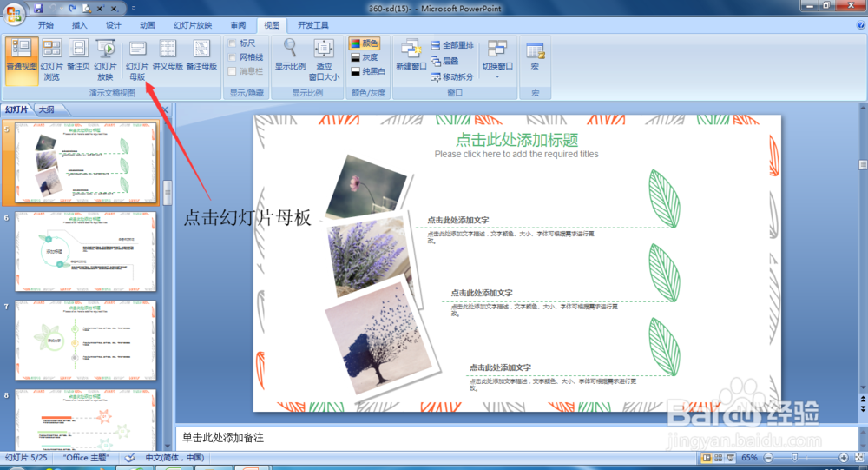868x470 pixels.
Task: Click Slide Show icon in status bar
Action: pos(731,458)
